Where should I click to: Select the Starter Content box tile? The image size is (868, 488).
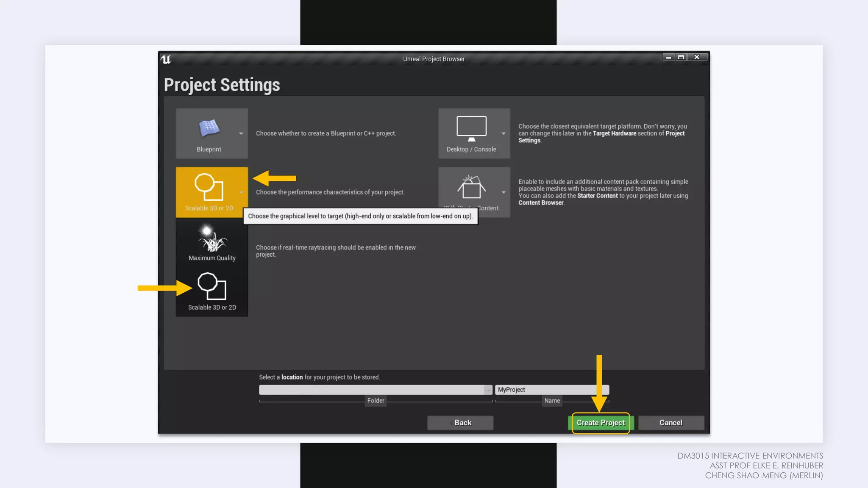(474, 192)
